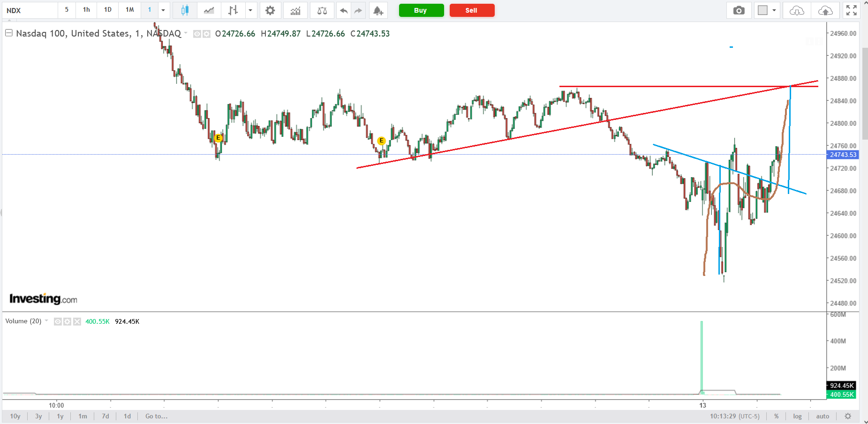
Task: Click the Compare scales icon
Action: pos(322,10)
